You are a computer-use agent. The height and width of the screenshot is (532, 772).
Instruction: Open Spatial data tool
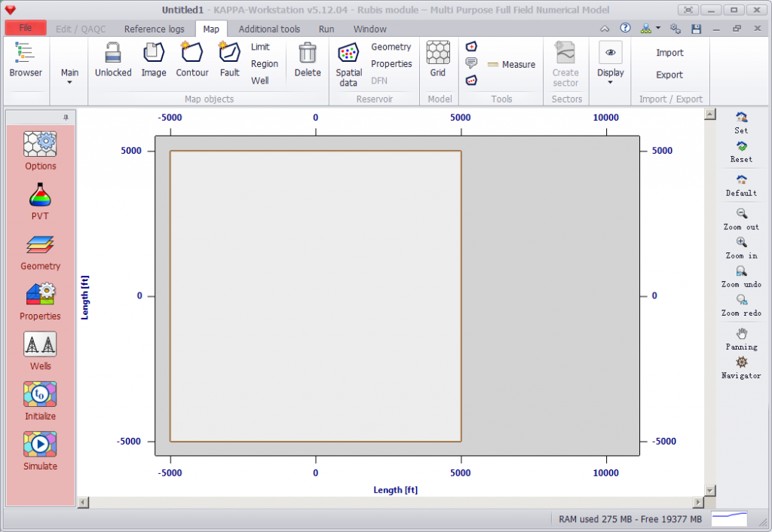pyautogui.click(x=348, y=53)
